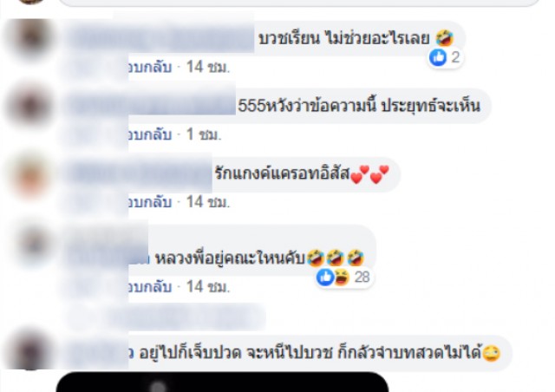Image resolution: width=555 pixels, height=392 pixels.
Task: Click the '1 ชม.' timestamp on second comment
Action: point(204,134)
